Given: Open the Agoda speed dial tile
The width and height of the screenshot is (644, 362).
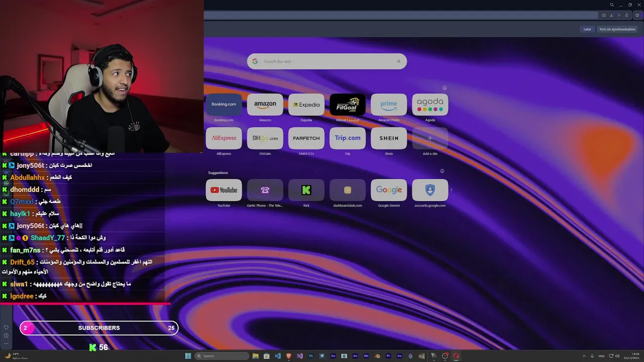Looking at the screenshot, I should [x=430, y=105].
